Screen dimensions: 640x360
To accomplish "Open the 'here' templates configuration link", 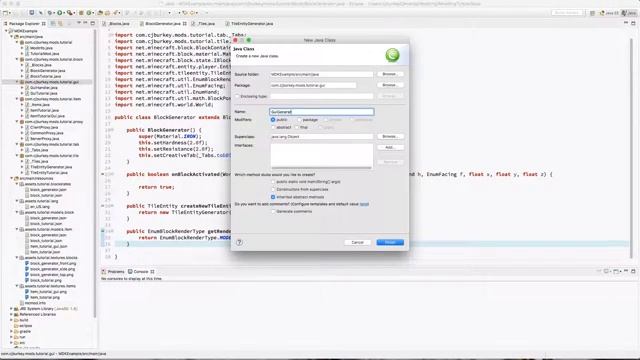I will pyautogui.click(x=364, y=204).
